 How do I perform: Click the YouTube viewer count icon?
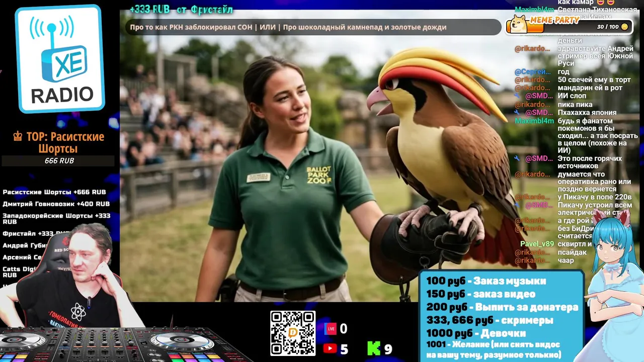pos(330,348)
